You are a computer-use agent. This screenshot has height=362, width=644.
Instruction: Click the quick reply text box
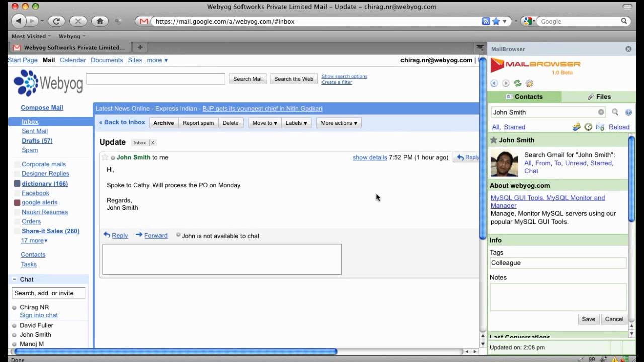pyautogui.click(x=222, y=259)
